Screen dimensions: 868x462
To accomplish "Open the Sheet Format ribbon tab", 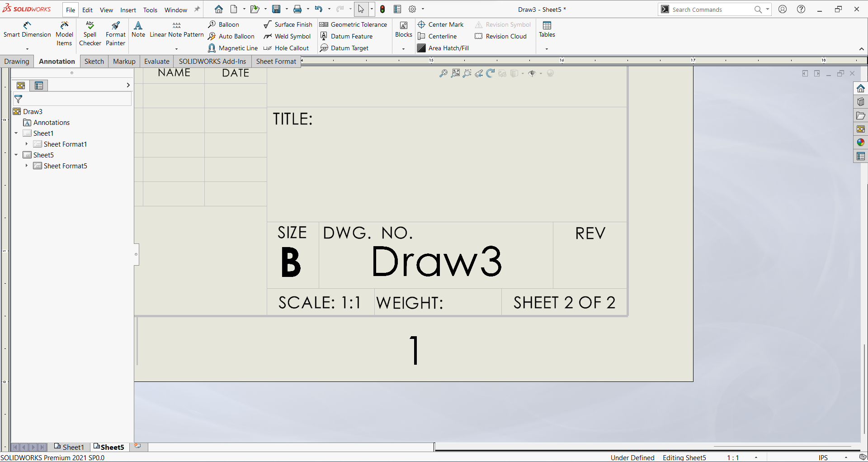I will (276, 61).
